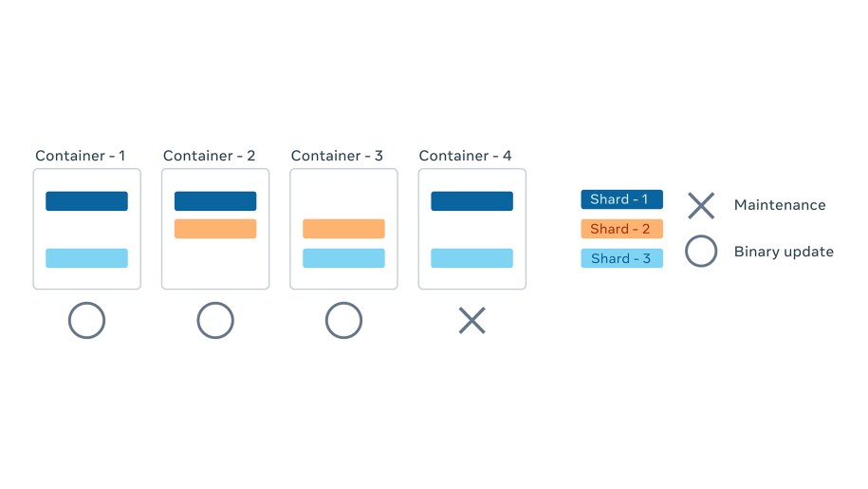Click the dark blue shard in Container - 4
This screenshot has width=868, height=489.
point(472,201)
